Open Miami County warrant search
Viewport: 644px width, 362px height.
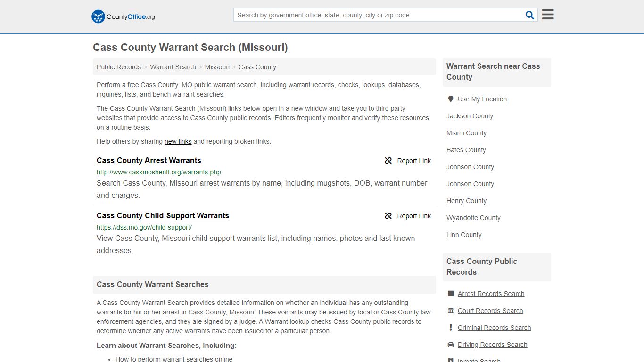click(x=467, y=133)
